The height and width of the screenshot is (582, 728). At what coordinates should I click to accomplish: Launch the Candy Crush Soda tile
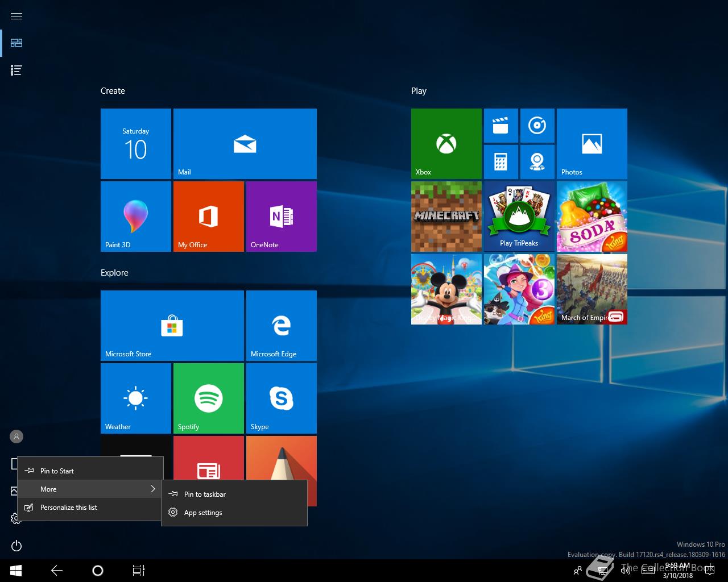click(592, 217)
